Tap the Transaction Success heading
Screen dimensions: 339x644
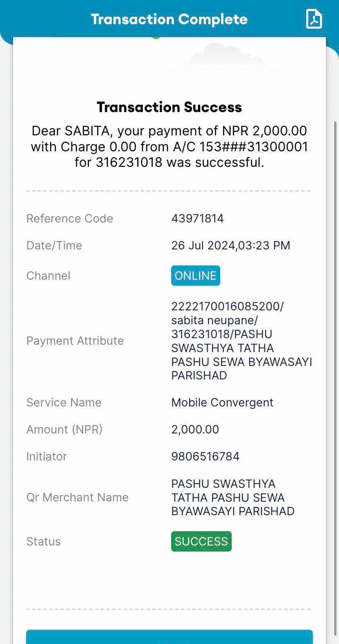coord(169,107)
